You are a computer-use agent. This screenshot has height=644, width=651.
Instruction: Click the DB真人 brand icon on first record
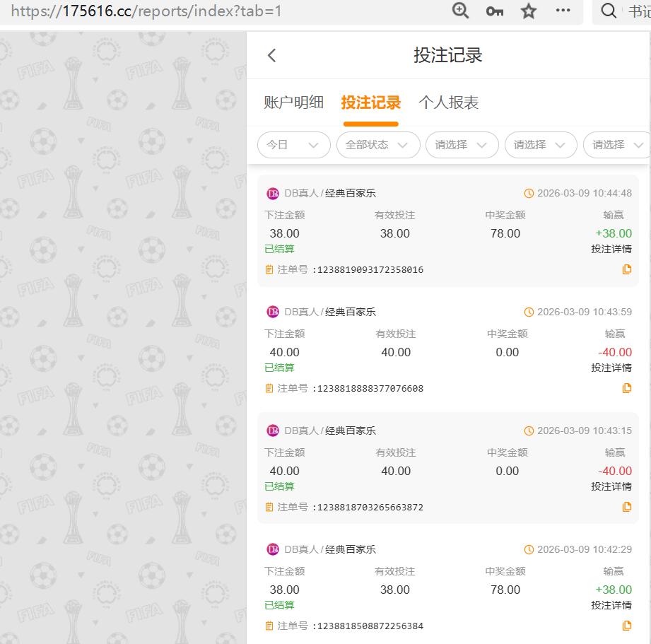pyautogui.click(x=273, y=193)
